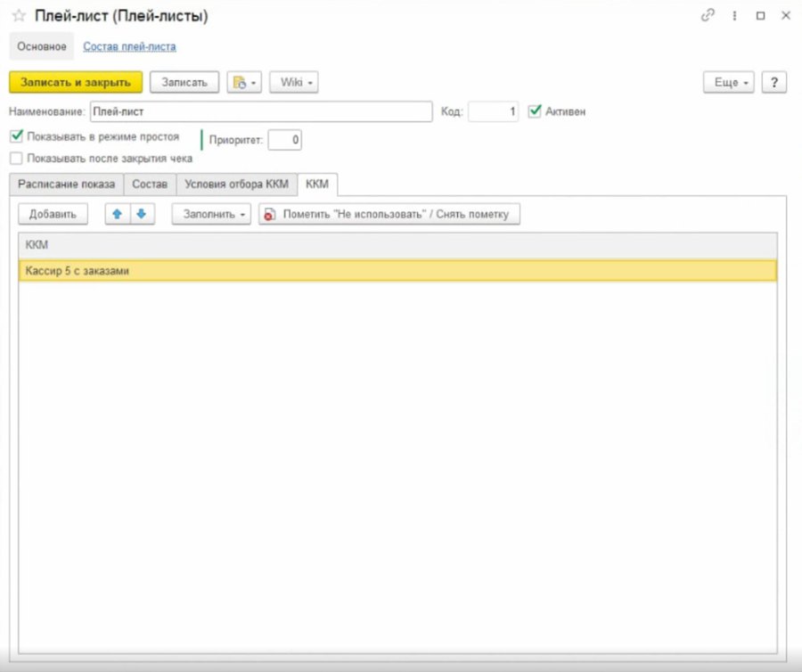
Task: Open the Состав плей-листа link
Action: tap(129, 46)
